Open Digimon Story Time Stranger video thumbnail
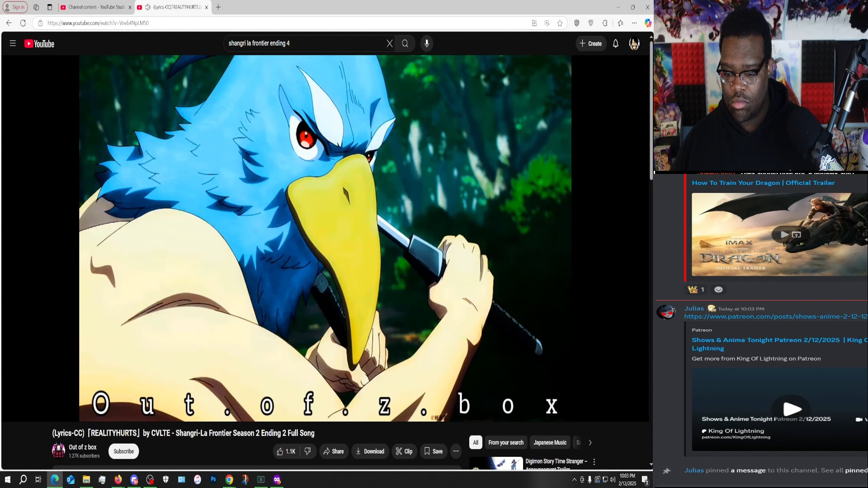The height and width of the screenshot is (488, 868). [496, 464]
